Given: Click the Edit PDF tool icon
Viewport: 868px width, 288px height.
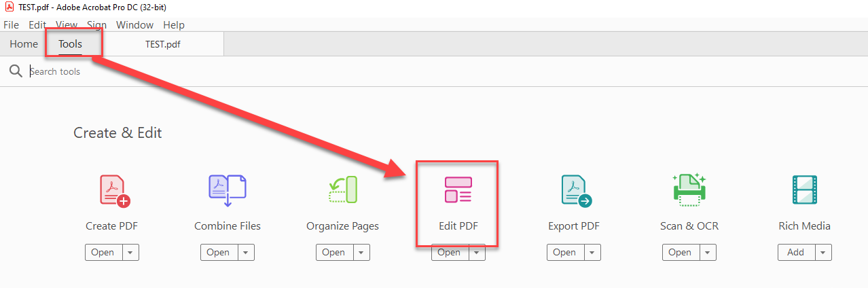Looking at the screenshot, I should click(x=458, y=190).
